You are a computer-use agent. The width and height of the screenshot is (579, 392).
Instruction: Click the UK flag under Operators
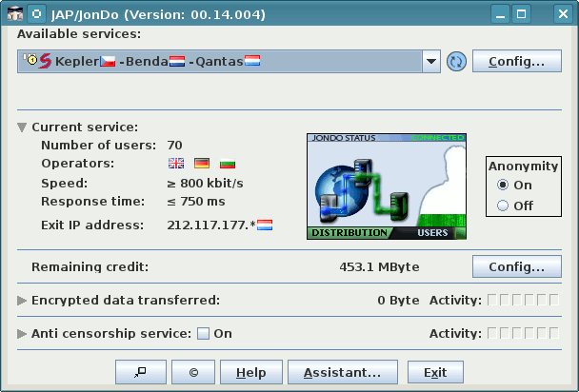(176, 163)
